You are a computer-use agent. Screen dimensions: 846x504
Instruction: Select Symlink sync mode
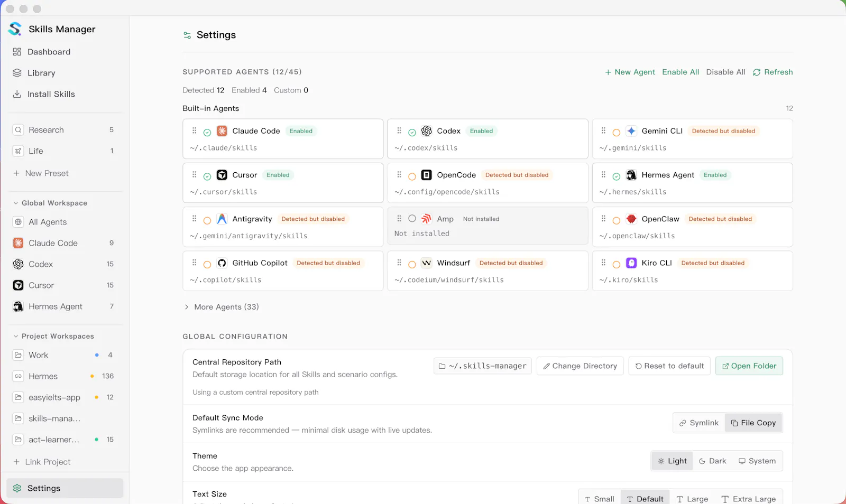[x=699, y=423]
